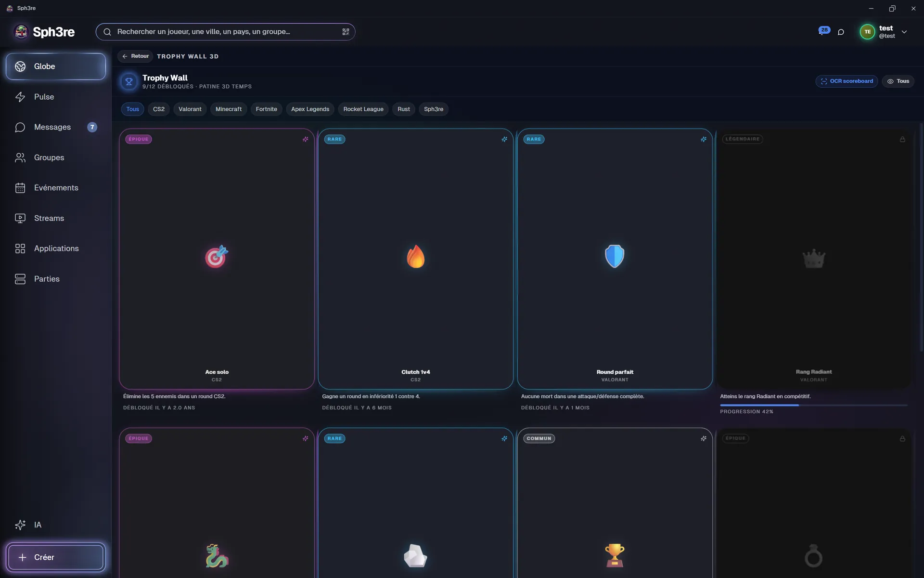Viewport: 924px width, 578px height.
Task: Click the sparkle icon on Clutch 1v4 card
Action: pyautogui.click(x=504, y=139)
